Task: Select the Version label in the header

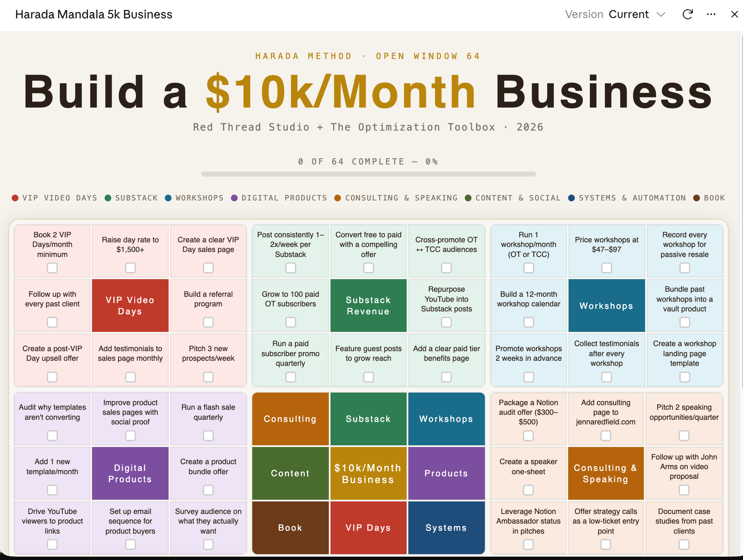Action: (x=584, y=14)
